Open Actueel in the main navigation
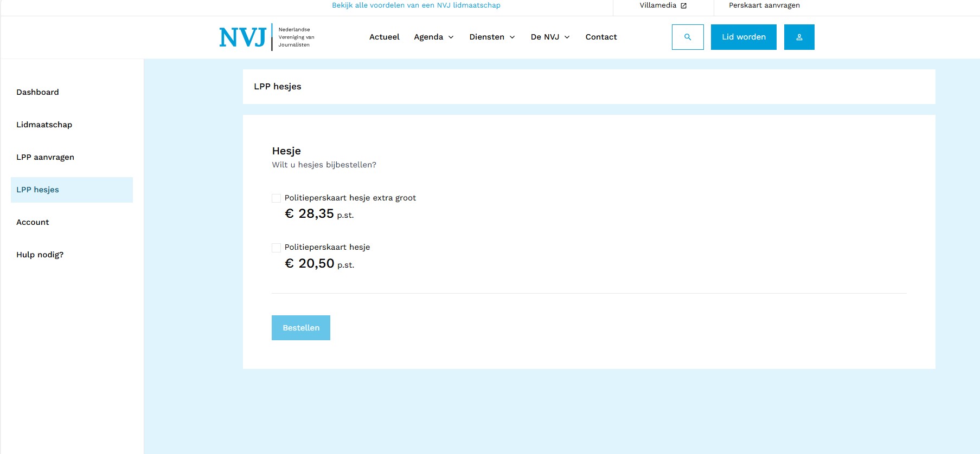 385,37
